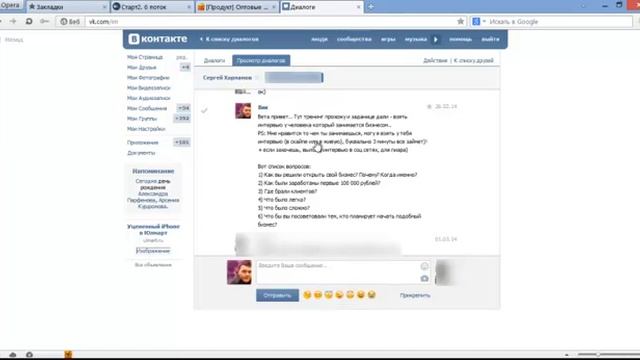Open the smiley picker in message box
This screenshot has width=640, height=360.
[x=424, y=267]
